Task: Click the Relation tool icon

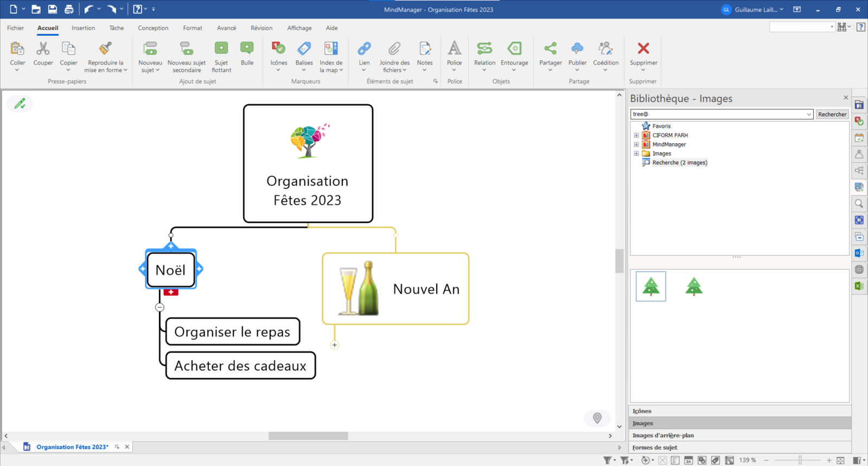Action: click(484, 49)
